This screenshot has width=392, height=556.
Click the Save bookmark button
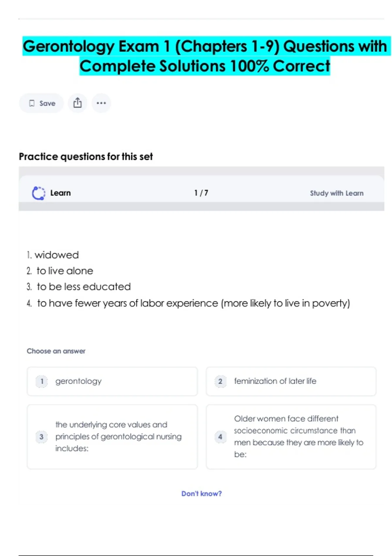[41, 103]
